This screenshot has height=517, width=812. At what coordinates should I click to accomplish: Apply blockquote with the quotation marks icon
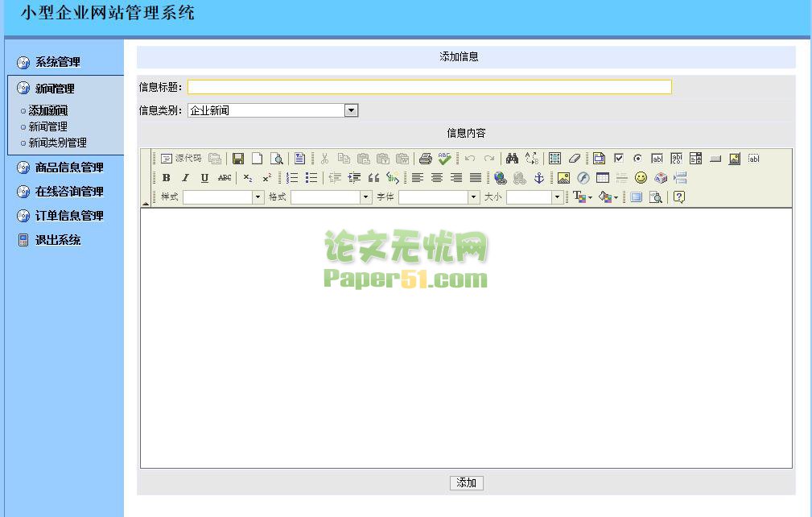coord(373,178)
